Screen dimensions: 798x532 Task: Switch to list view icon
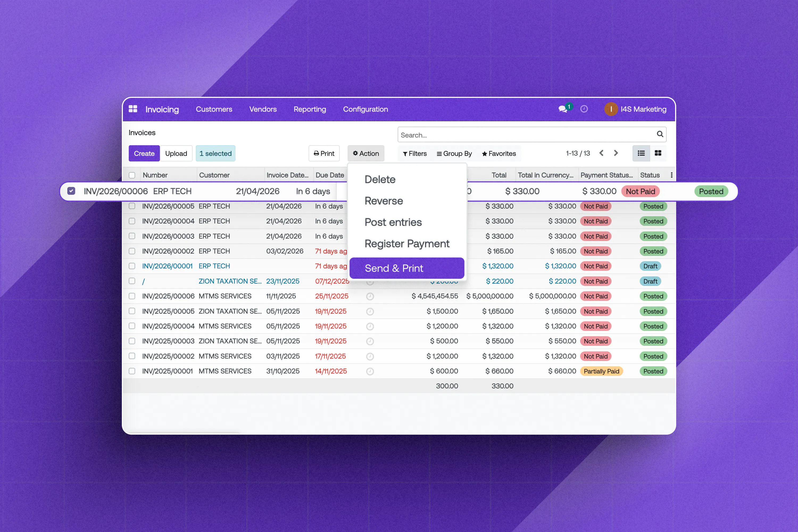point(641,153)
